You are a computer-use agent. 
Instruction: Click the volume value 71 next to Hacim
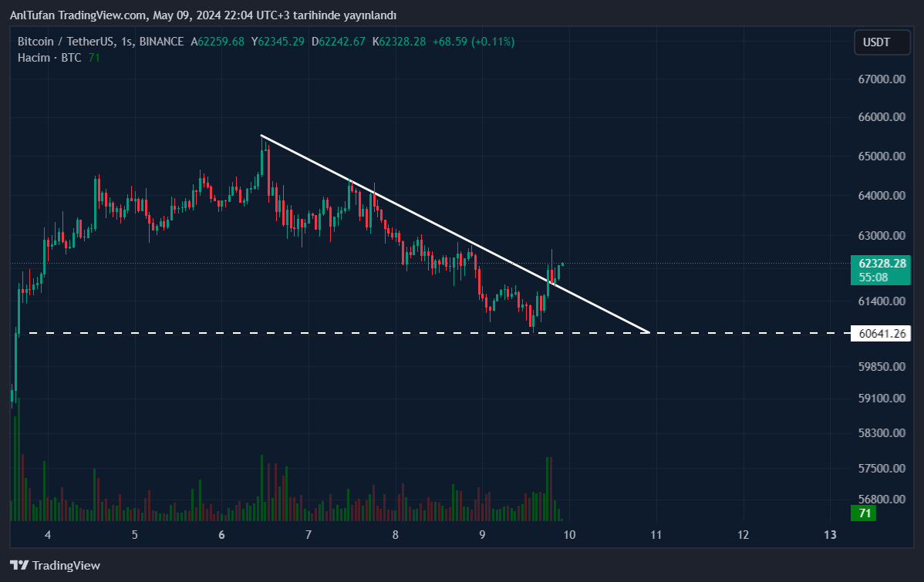tap(94, 58)
